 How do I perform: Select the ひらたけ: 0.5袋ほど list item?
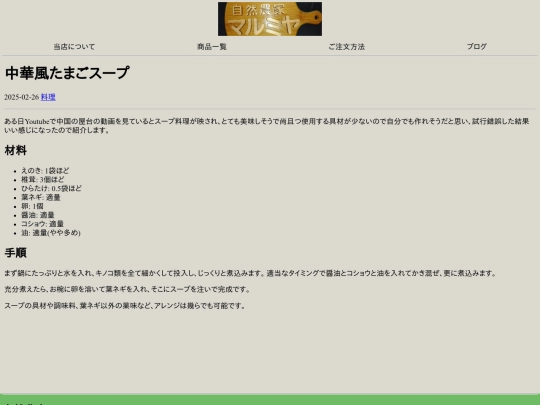pos(52,188)
